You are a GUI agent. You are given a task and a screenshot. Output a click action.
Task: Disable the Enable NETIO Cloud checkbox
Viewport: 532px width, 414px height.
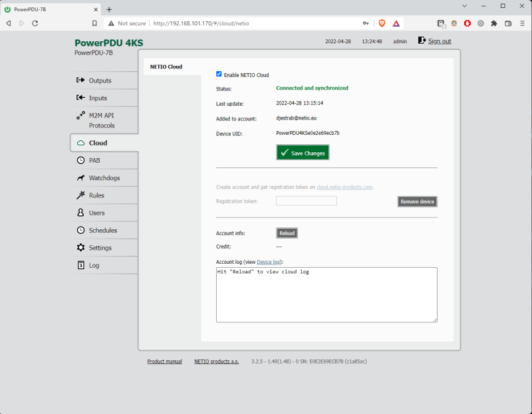(219, 74)
